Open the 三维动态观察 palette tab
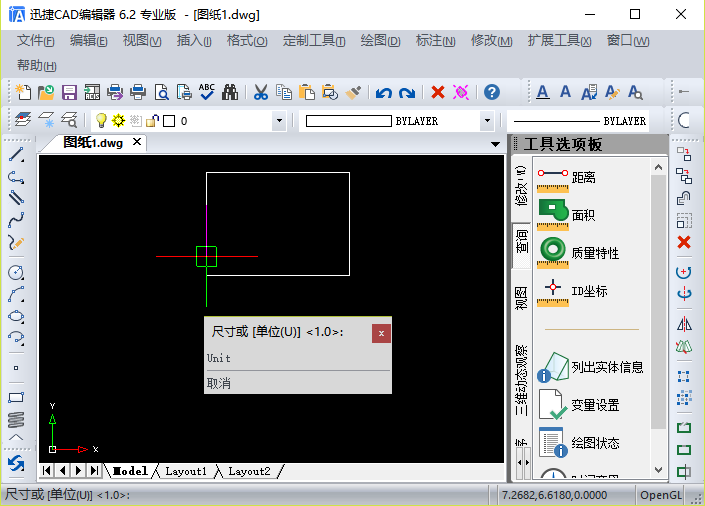This screenshot has width=705, height=506. 521,381
